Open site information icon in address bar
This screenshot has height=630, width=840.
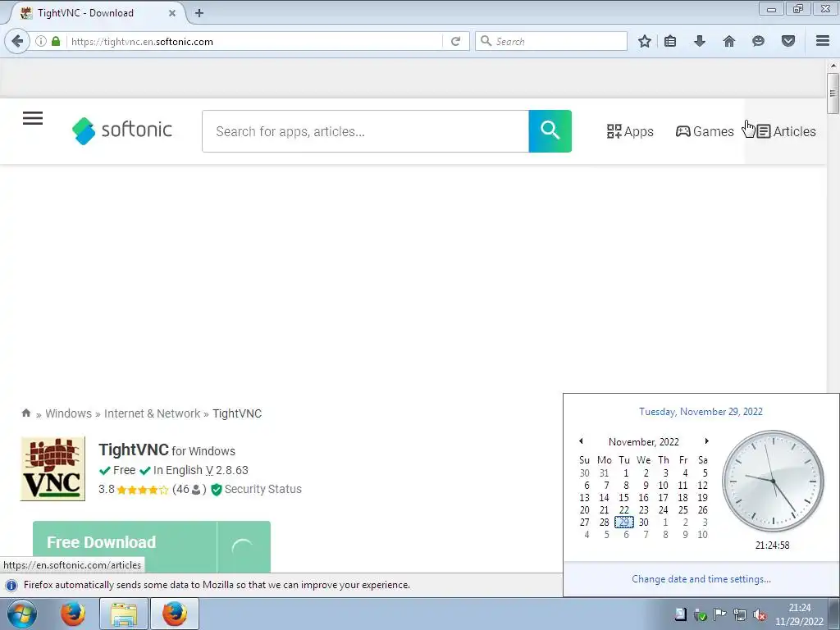pos(41,41)
